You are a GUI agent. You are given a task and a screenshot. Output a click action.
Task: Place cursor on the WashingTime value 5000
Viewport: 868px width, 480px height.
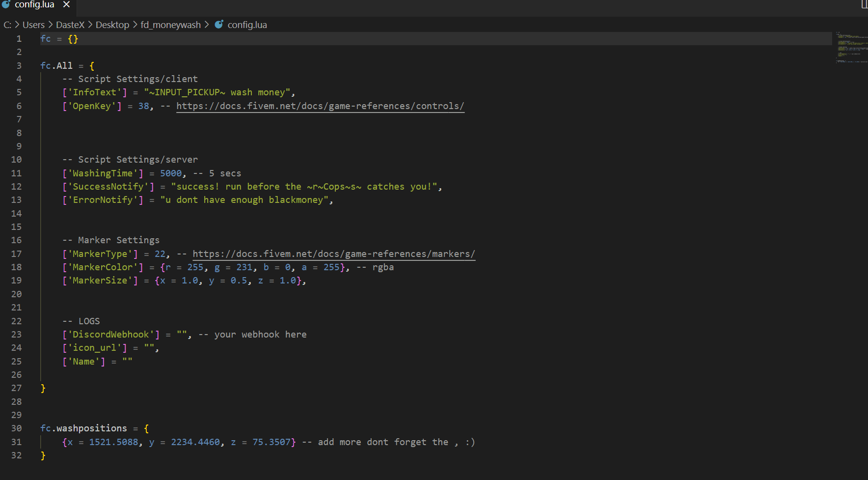pyautogui.click(x=171, y=173)
